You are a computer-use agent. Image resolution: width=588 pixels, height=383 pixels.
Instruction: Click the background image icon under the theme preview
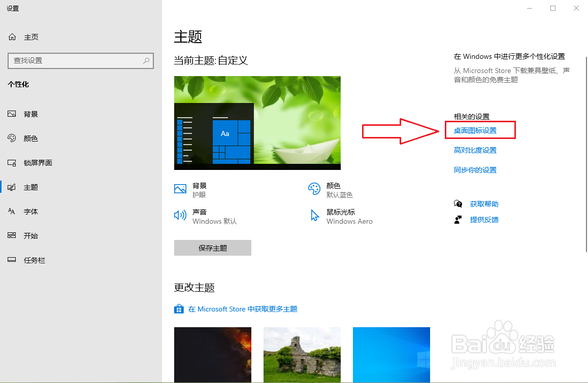pyautogui.click(x=180, y=189)
